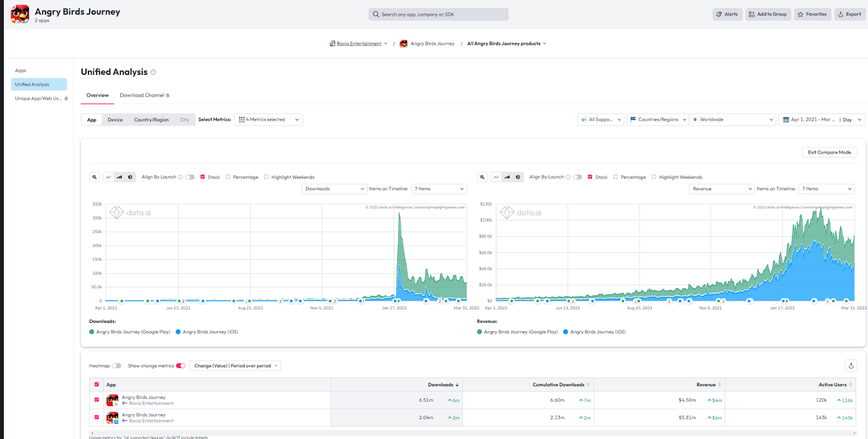Click the table export icon
Viewport: 868px width, 439px height.
pyautogui.click(x=851, y=366)
